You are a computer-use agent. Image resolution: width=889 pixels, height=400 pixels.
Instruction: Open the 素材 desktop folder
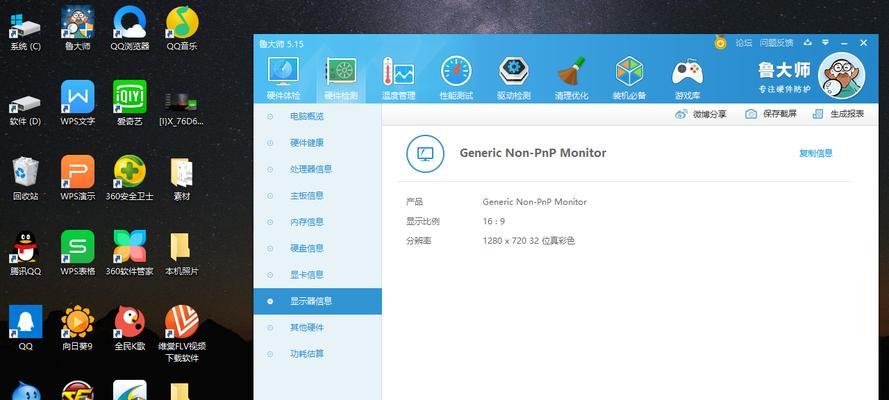tap(182, 178)
